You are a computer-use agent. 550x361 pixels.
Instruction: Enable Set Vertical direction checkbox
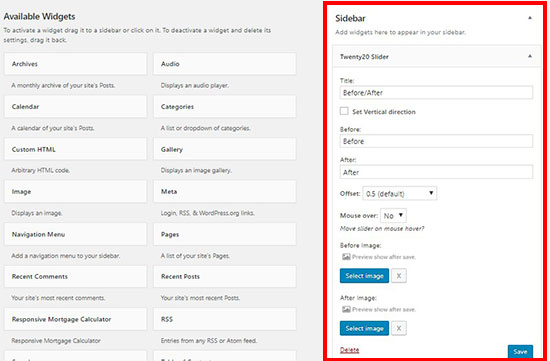click(344, 111)
